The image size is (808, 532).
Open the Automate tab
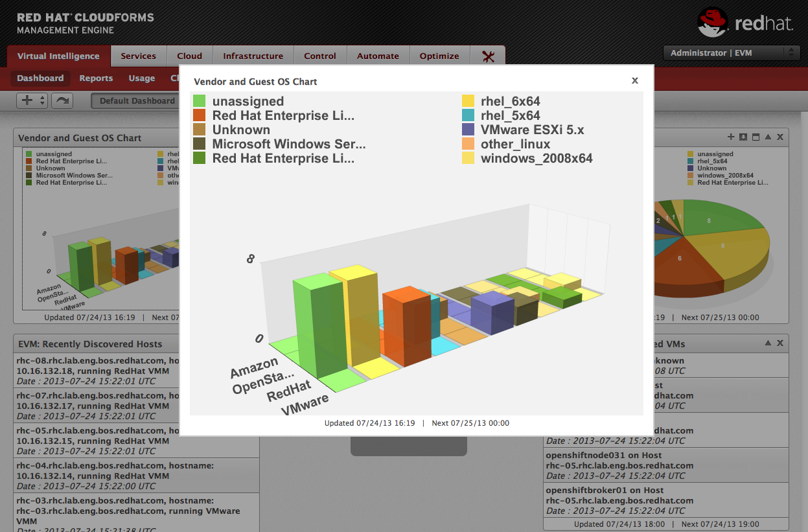tap(378, 56)
